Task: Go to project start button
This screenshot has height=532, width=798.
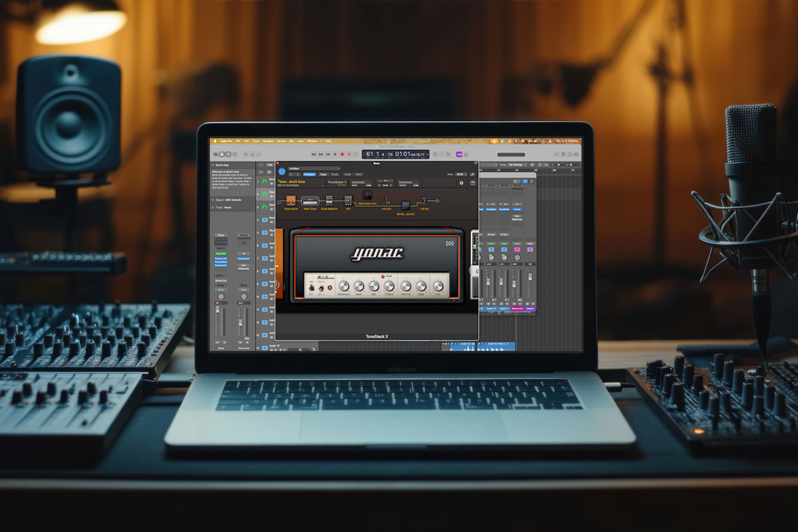Action: [328, 154]
